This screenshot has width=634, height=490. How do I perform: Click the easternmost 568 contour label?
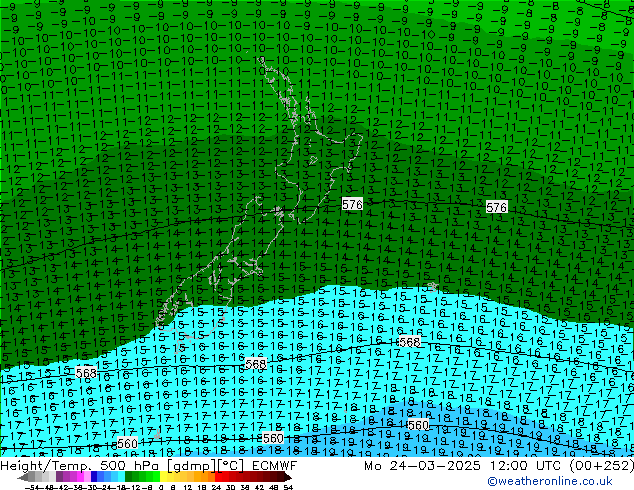click(x=409, y=342)
